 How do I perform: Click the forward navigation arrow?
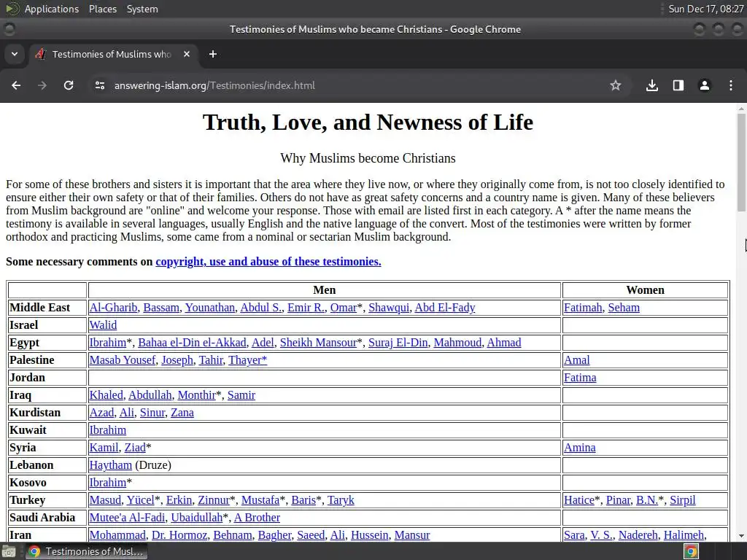point(42,85)
